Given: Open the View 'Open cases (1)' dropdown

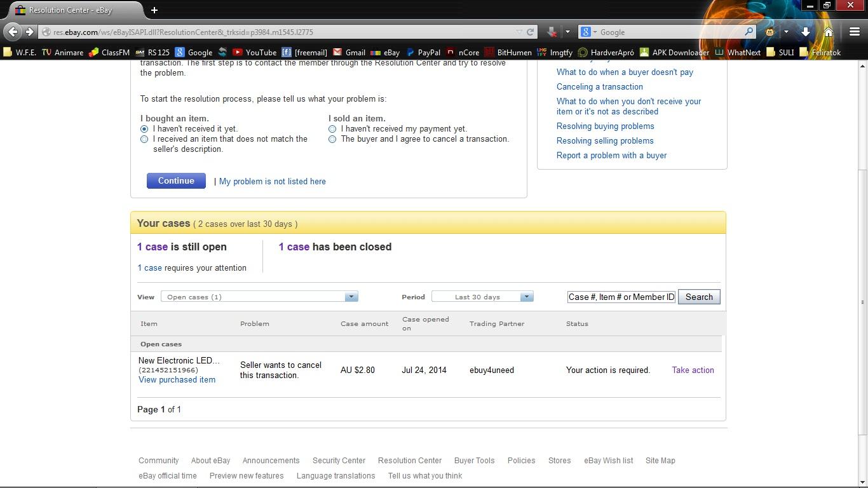Looking at the screenshot, I should click(259, 297).
